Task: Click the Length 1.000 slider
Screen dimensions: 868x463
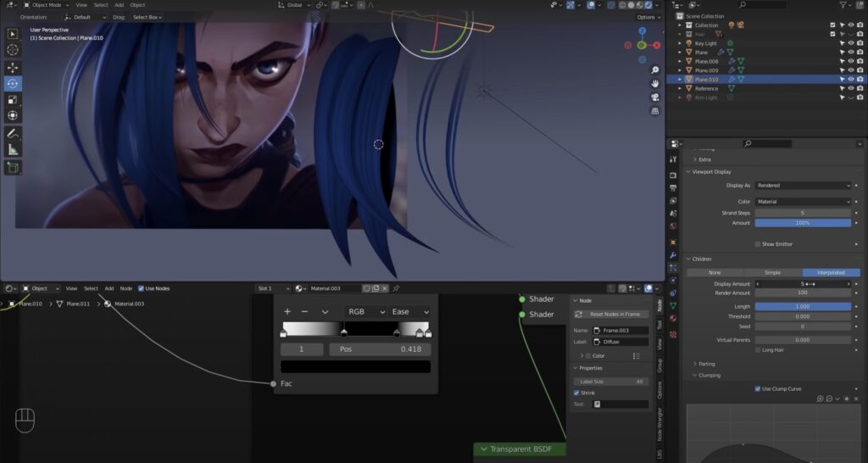Action: [x=803, y=306]
